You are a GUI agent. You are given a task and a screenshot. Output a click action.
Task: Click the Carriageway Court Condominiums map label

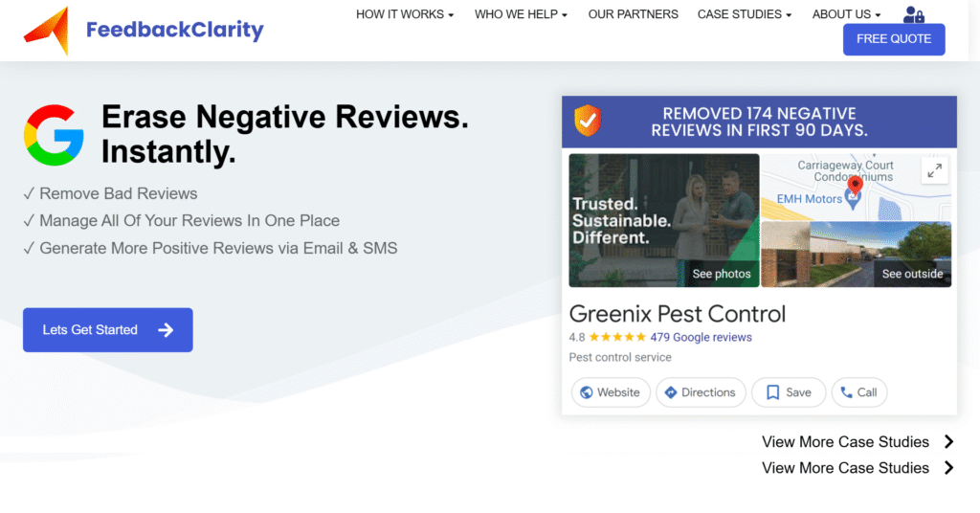click(845, 171)
